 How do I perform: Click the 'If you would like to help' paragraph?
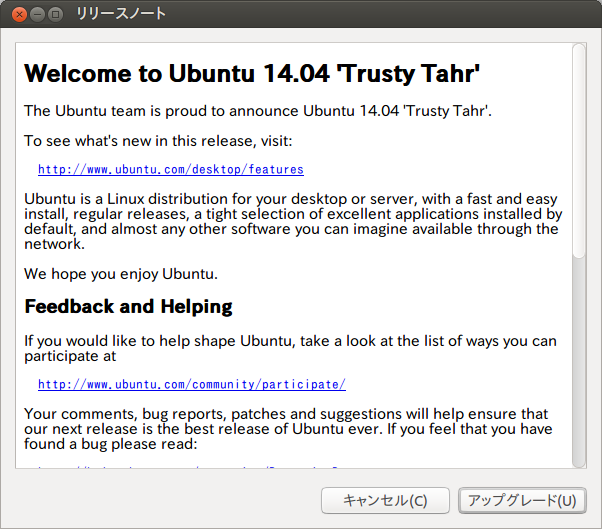pos(290,349)
